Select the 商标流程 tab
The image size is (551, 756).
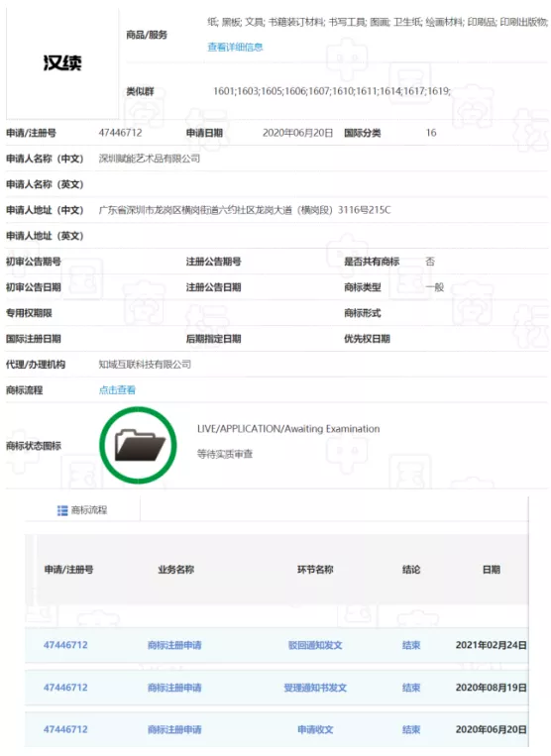pos(82,510)
